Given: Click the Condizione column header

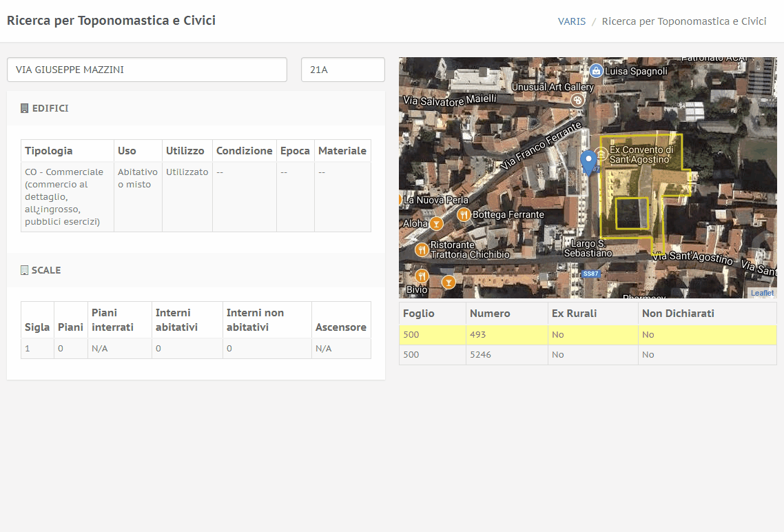Looking at the screenshot, I should click(x=244, y=151).
